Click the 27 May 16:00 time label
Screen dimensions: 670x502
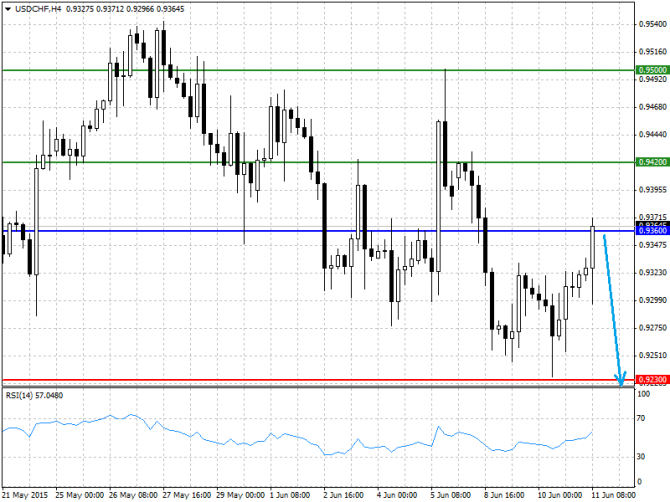[187, 495]
